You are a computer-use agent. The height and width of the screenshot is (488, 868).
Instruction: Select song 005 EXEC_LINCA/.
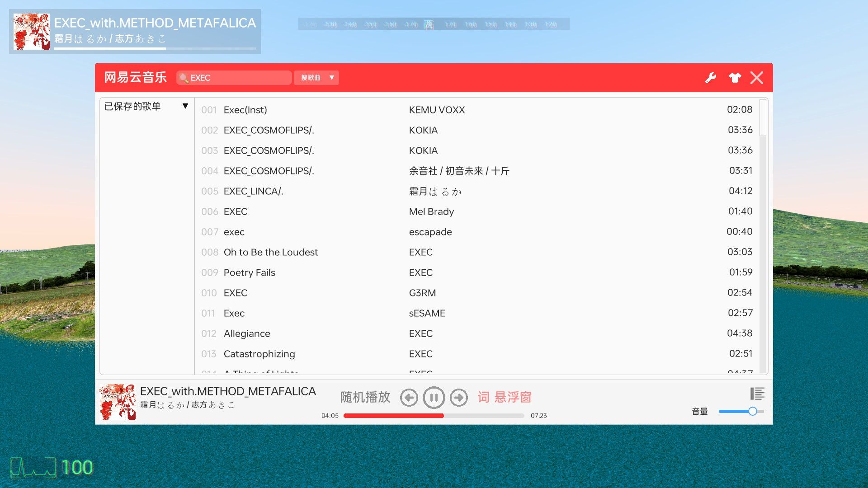click(x=477, y=191)
